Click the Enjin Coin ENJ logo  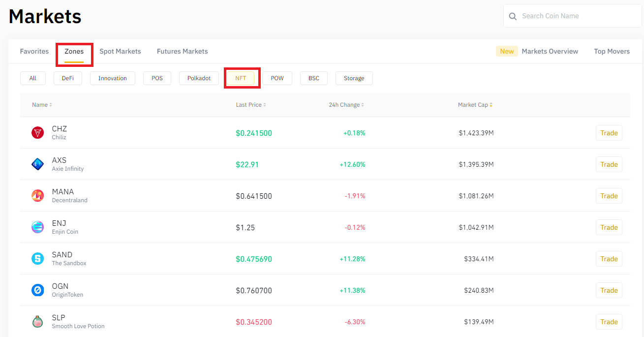coord(37,227)
